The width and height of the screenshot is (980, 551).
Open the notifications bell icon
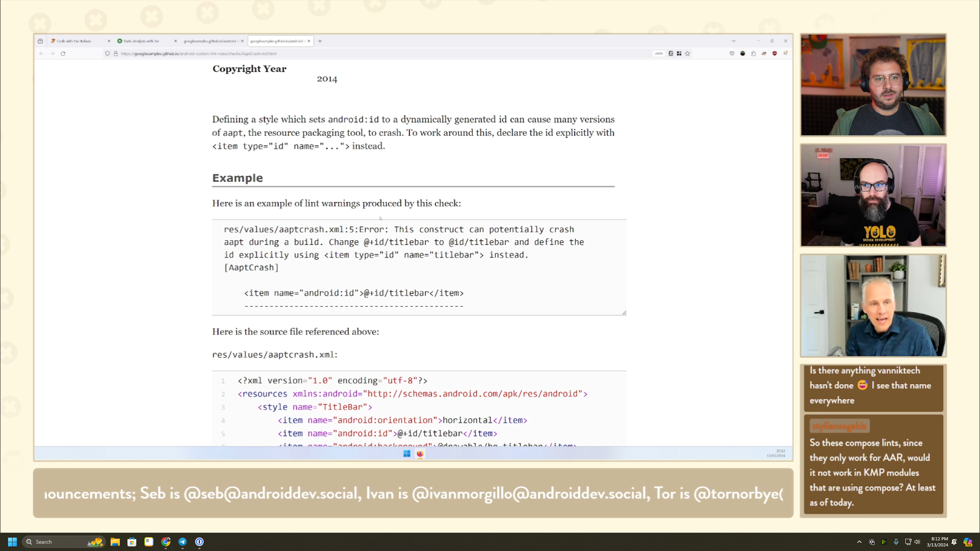click(954, 542)
